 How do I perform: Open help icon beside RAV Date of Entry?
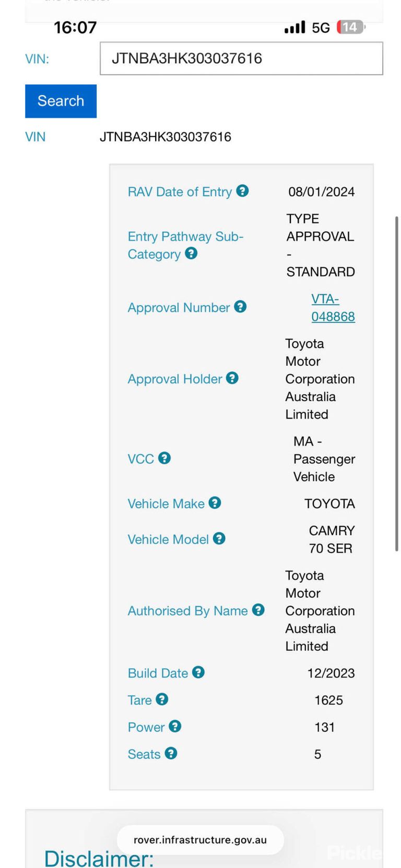click(242, 191)
